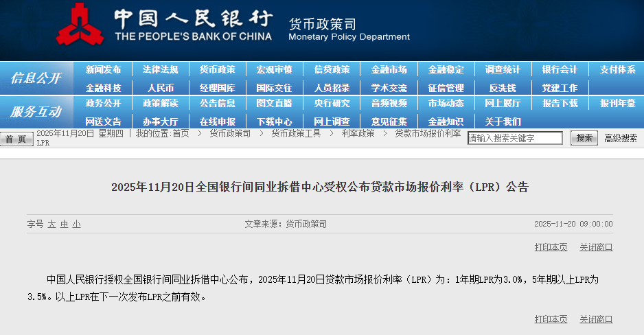
Task: Click lower 关闭窗口 close link
Action: [596, 319]
